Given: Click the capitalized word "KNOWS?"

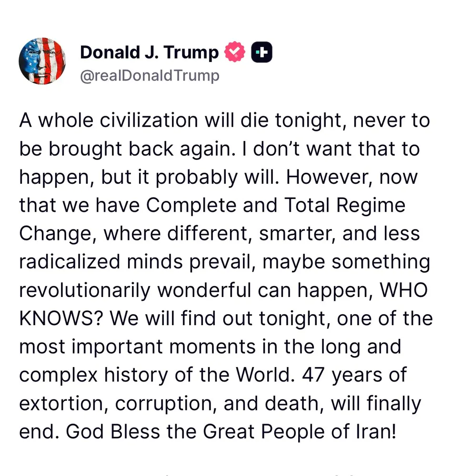Looking at the screenshot, I should [x=61, y=318].
